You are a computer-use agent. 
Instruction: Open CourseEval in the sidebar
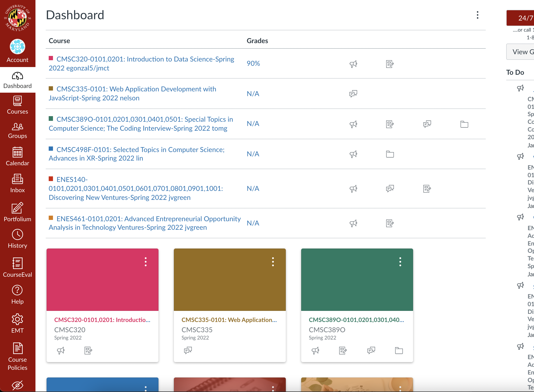click(x=18, y=268)
